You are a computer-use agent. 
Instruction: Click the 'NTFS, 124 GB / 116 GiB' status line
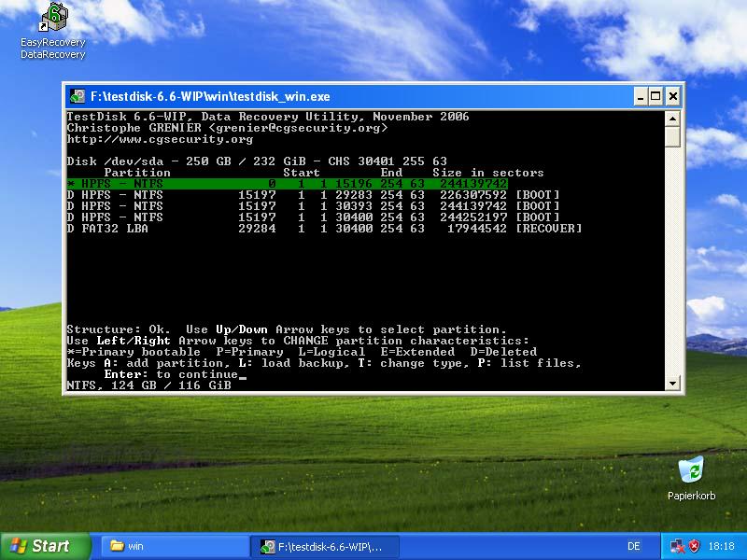pyautogui.click(x=149, y=385)
